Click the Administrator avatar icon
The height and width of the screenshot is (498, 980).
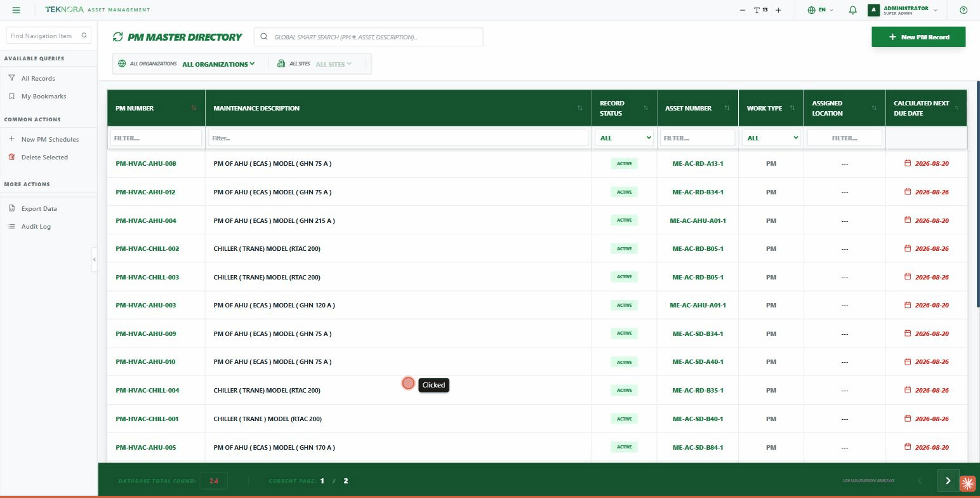tap(874, 10)
